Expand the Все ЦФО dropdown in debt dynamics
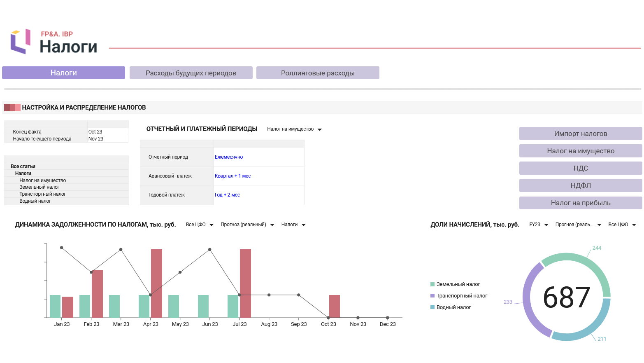Screen dimensions: 644x363 tap(200, 225)
